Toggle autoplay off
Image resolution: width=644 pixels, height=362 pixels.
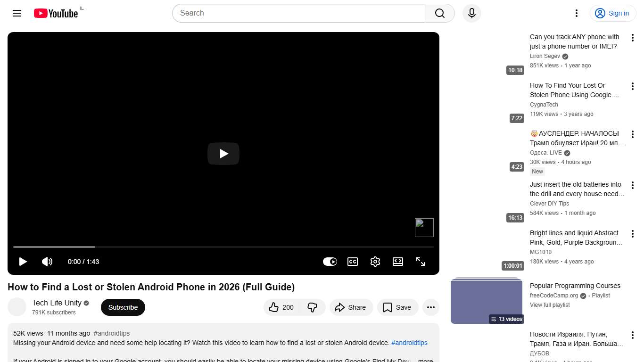tap(330, 262)
